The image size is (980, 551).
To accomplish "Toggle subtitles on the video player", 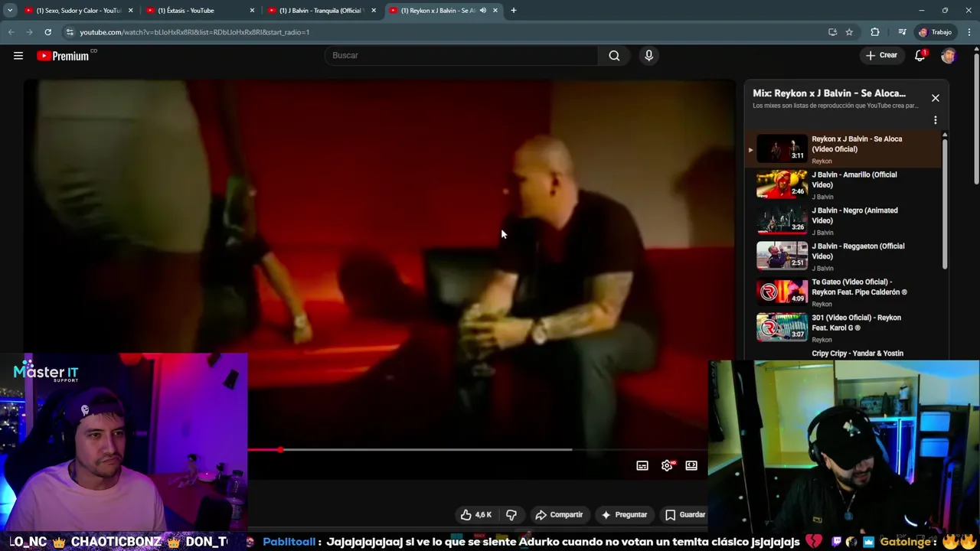I will [x=642, y=465].
